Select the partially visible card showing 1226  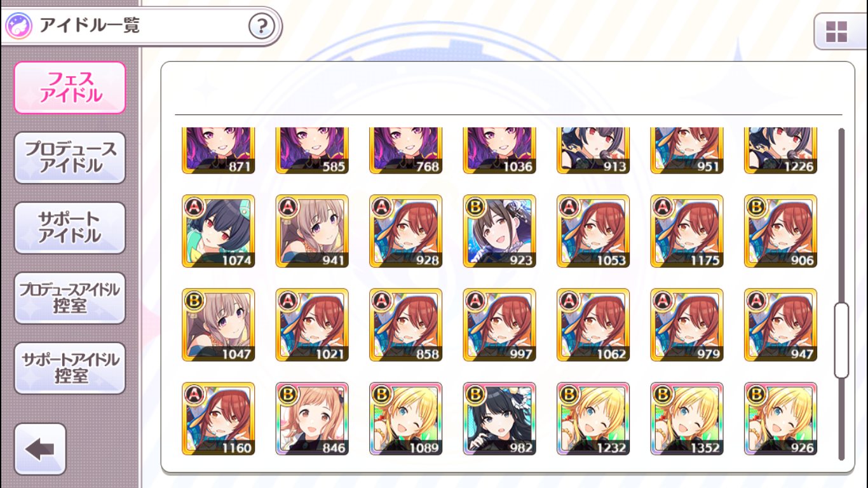pyautogui.click(x=781, y=151)
